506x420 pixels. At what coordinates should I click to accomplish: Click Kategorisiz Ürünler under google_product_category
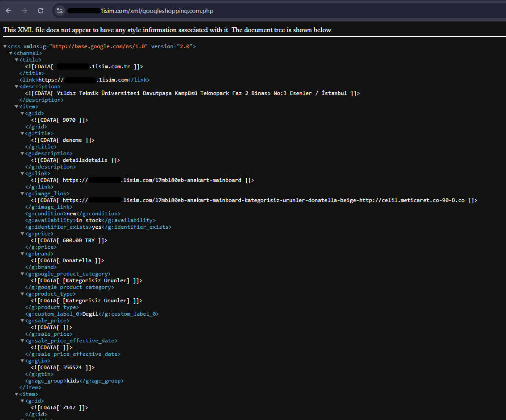[96, 280]
